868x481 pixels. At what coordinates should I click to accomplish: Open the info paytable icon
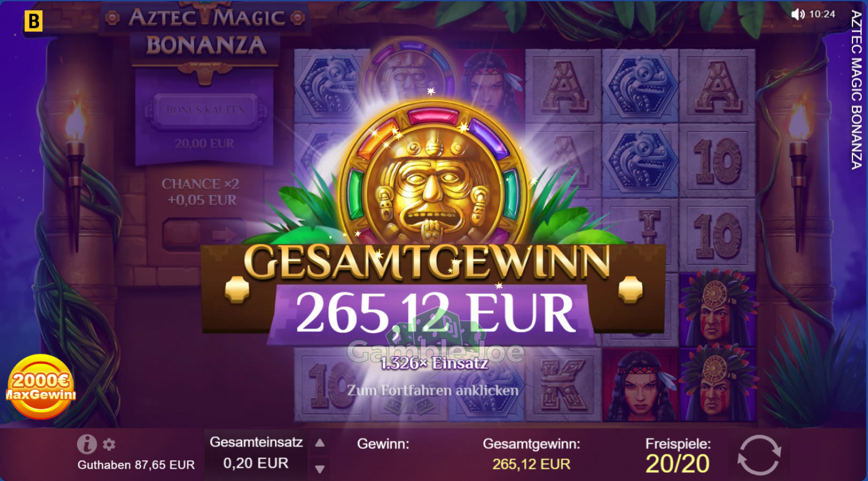(x=87, y=444)
